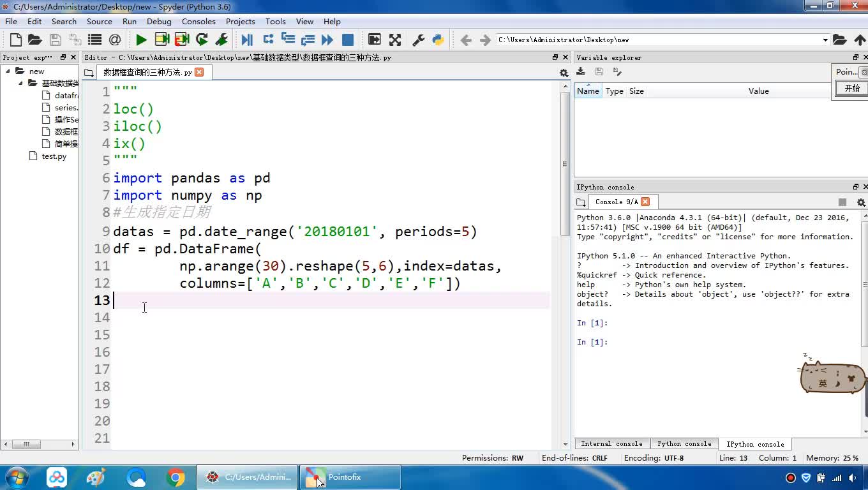This screenshot has height=490, width=868.
Task: Start debugging with the Debug file icon
Action: [247, 40]
